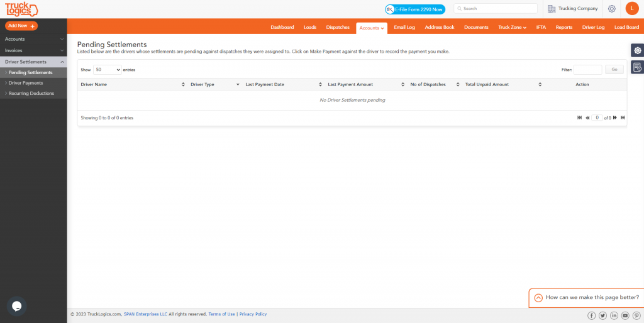Viewport: 644px width, 323px height.
Task: Open the side notes widget icon
Action: tap(638, 67)
